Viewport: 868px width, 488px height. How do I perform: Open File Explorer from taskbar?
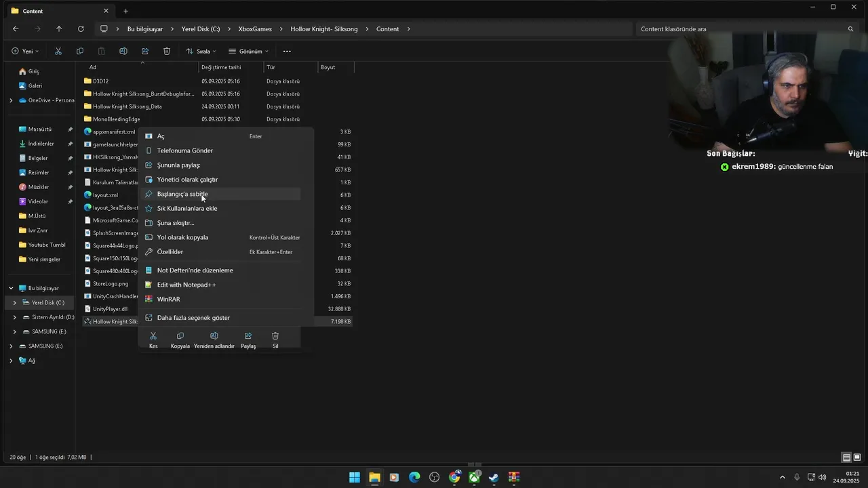(374, 477)
